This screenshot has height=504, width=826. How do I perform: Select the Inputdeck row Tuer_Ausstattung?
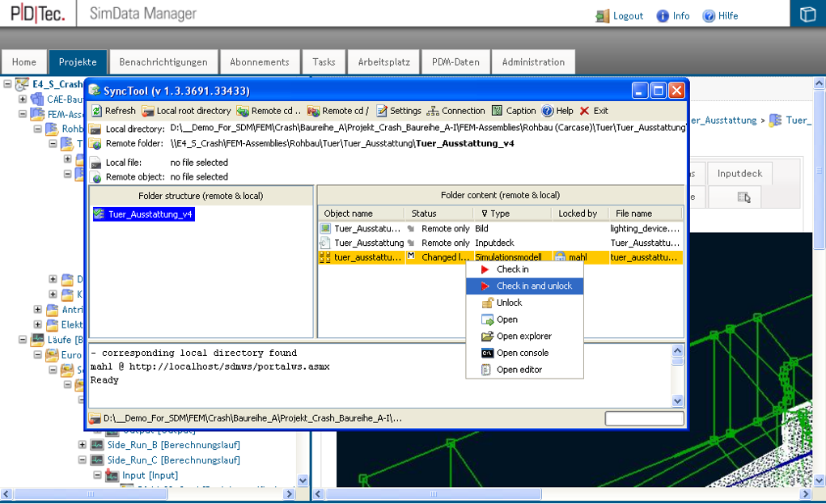click(501, 243)
